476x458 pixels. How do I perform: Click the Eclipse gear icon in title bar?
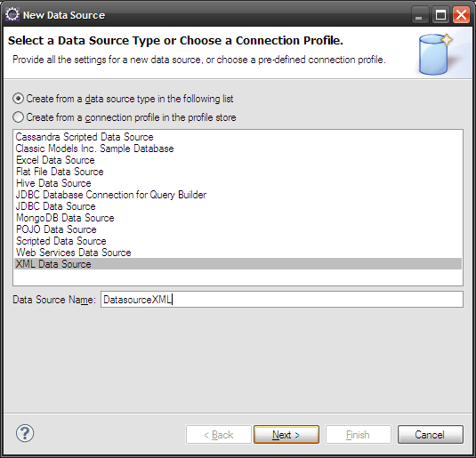click(12, 15)
